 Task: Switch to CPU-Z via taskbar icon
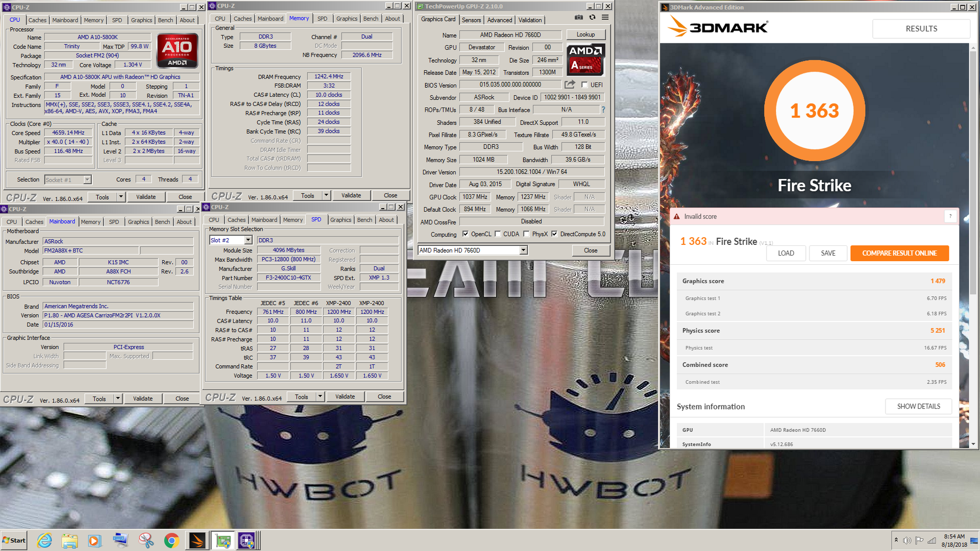tap(248, 540)
